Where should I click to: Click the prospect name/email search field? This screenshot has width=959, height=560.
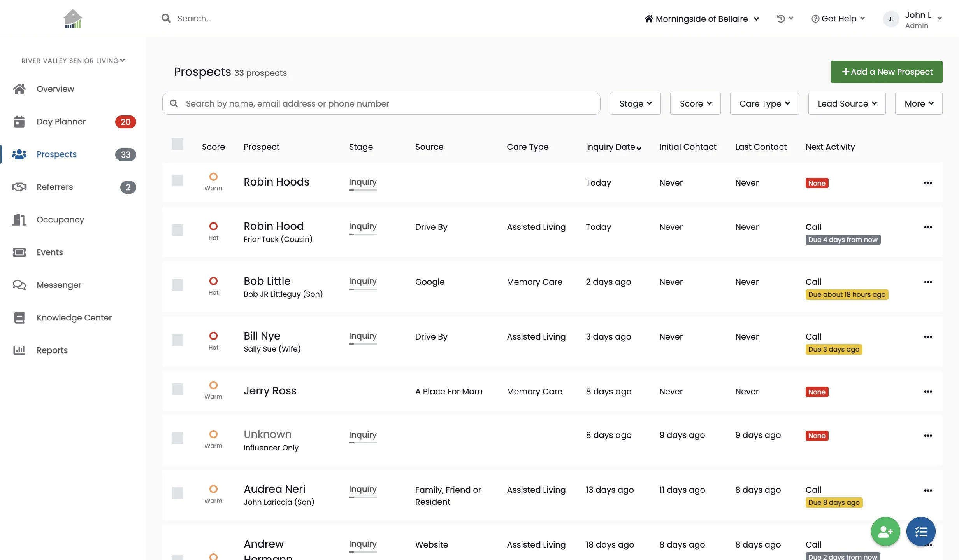coord(381,104)
